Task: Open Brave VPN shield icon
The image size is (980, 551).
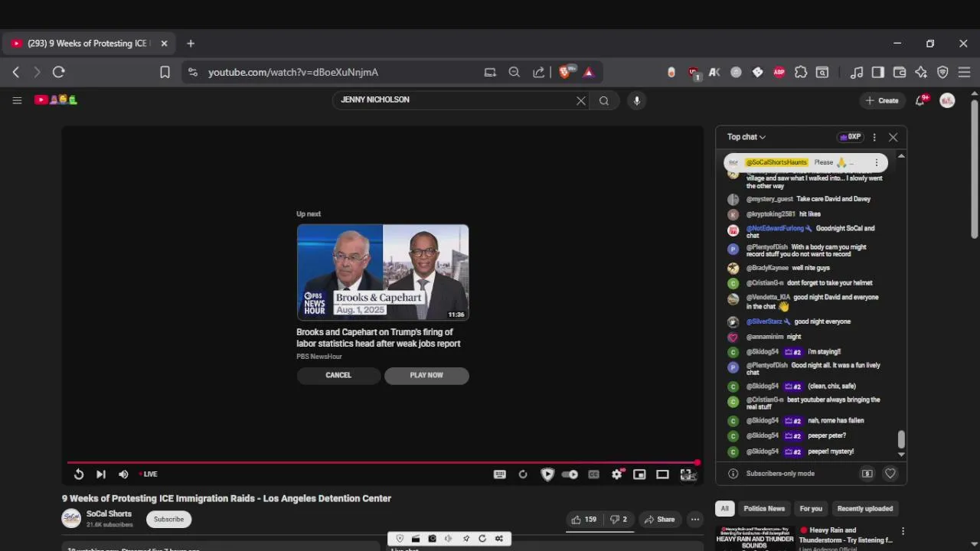Action: (x=942, y=72)
